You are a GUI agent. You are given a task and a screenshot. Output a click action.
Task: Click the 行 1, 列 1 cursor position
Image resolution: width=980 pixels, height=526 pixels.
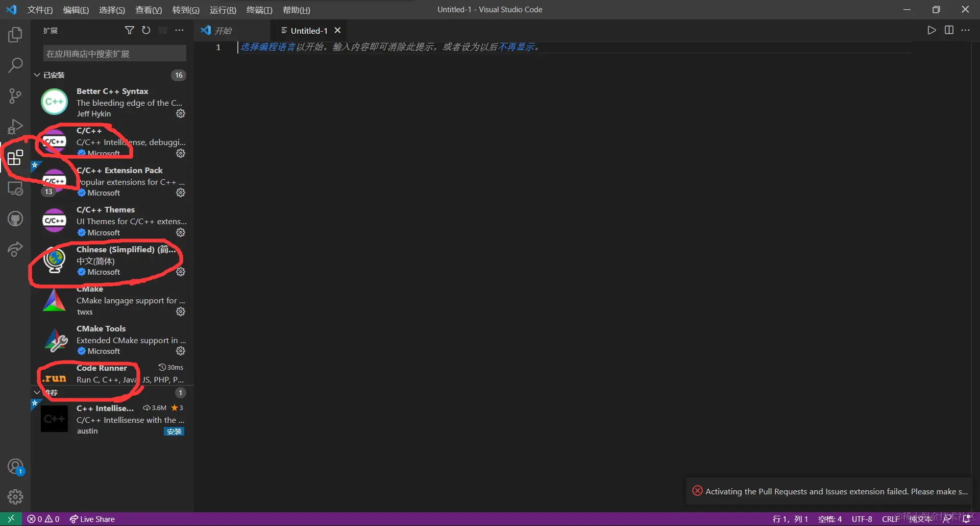(x=790, y=519)
